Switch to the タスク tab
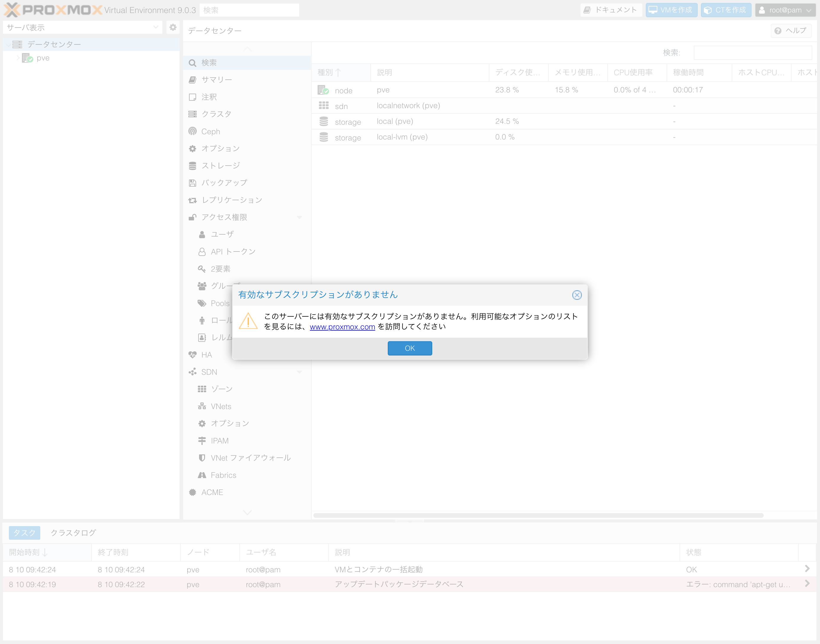Image resolution: width=820 pixels, height=644 pixels. [x=25, y=533]
